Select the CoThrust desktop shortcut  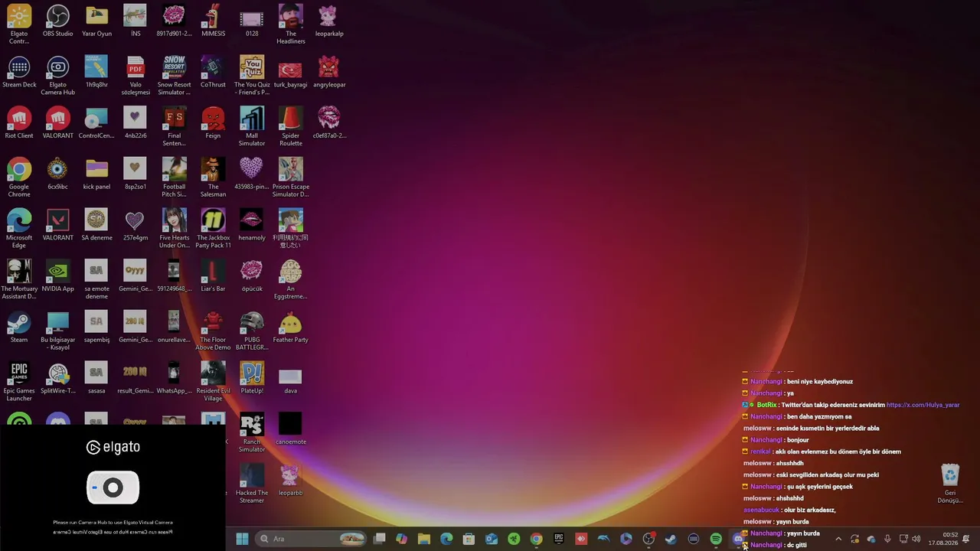213,73
